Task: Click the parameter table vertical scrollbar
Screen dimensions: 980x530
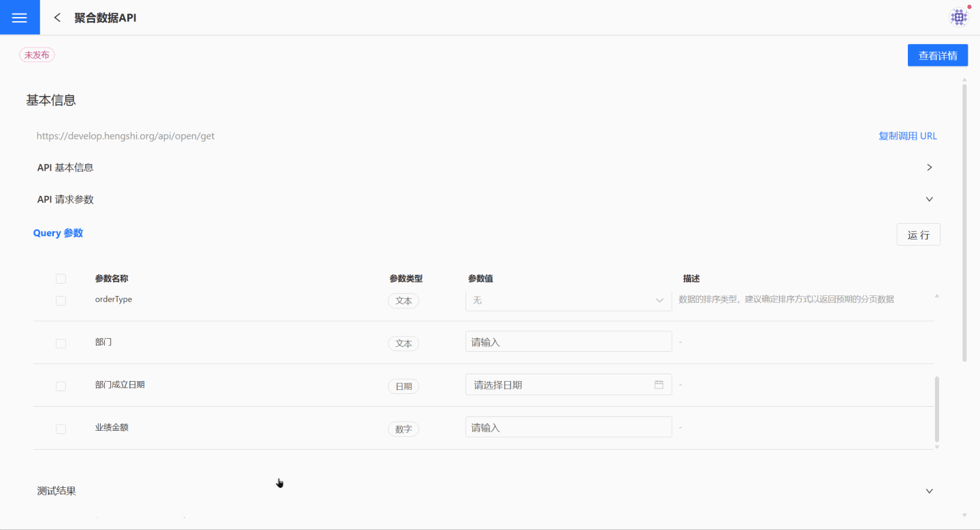Action: point(936,408)
